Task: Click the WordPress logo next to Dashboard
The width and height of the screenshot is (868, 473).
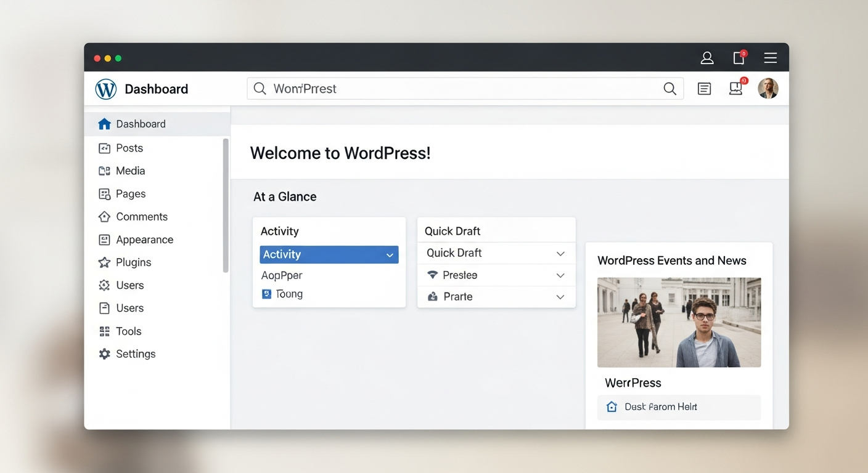Action: click(105, 89)
